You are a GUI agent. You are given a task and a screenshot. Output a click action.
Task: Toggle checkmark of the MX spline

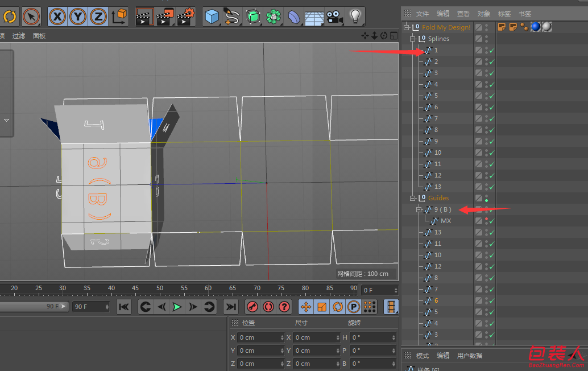pos(492,221)
